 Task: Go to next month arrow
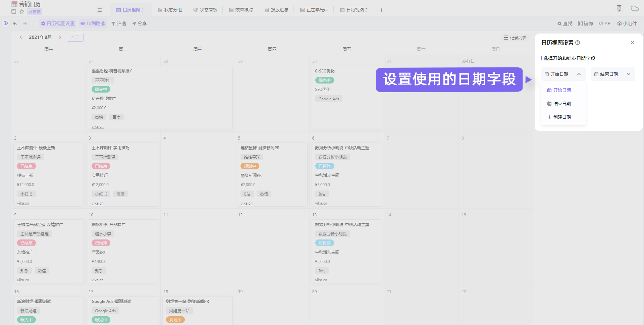[x=60, y=37]
